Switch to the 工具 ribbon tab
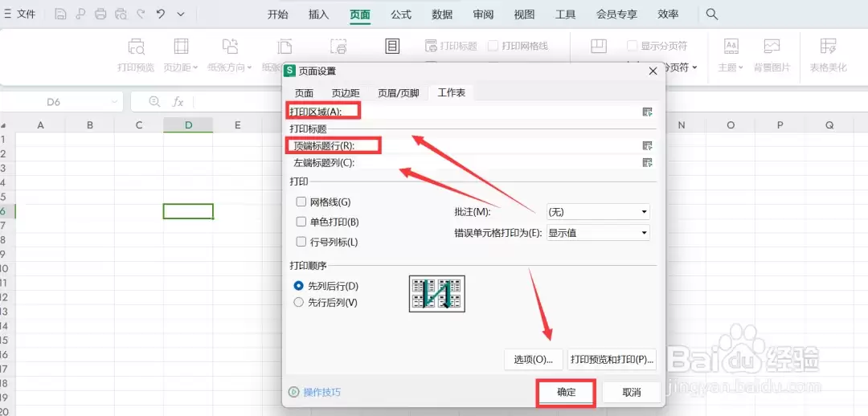This screenshot has width=868, height=416. click(565, 15)
